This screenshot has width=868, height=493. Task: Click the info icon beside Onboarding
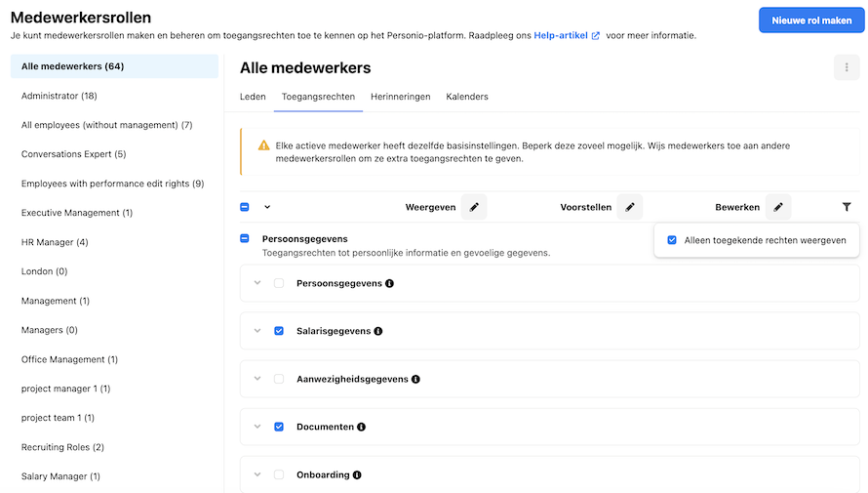[357, 475]
